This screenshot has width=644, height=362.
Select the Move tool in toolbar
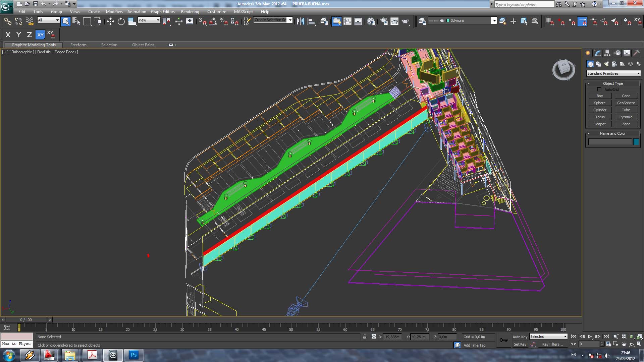click(110, 21)
